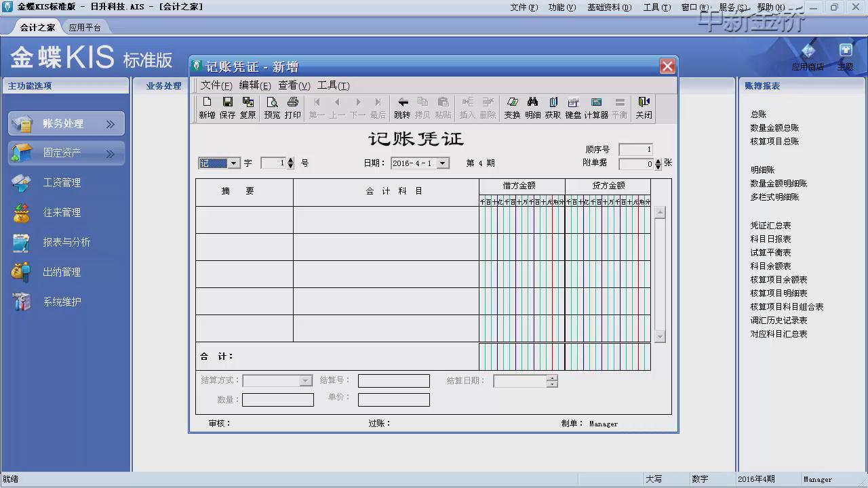
Task: Open the 试算平衡表 report
Action: [x=770, y=253]
